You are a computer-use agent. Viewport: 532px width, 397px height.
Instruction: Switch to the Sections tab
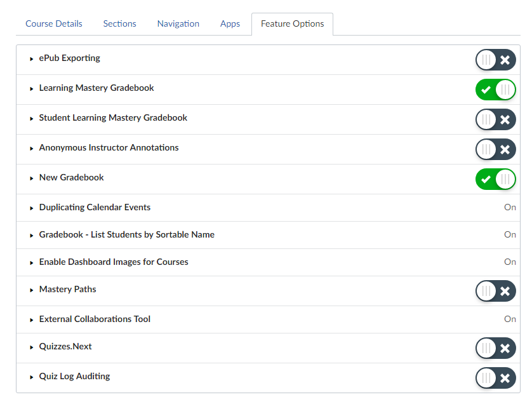point(119,24)
